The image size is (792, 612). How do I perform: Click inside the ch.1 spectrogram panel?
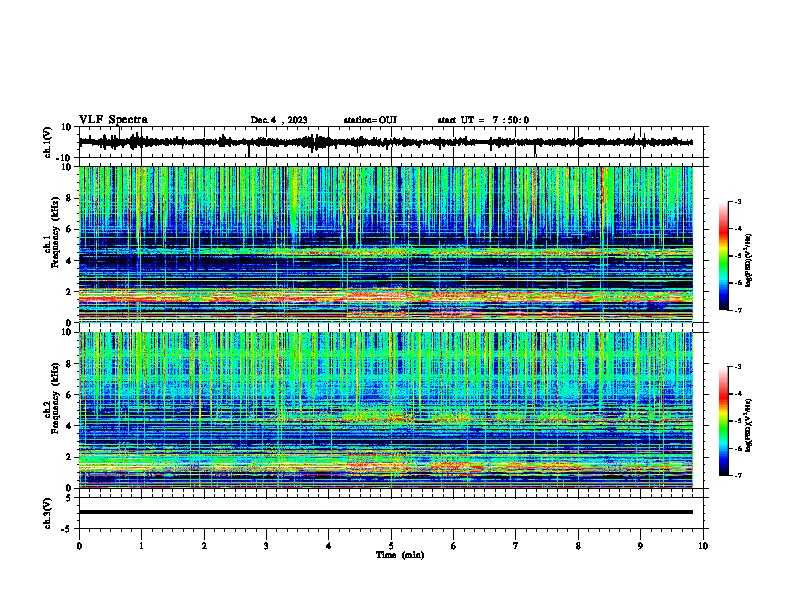click(385, 244)
